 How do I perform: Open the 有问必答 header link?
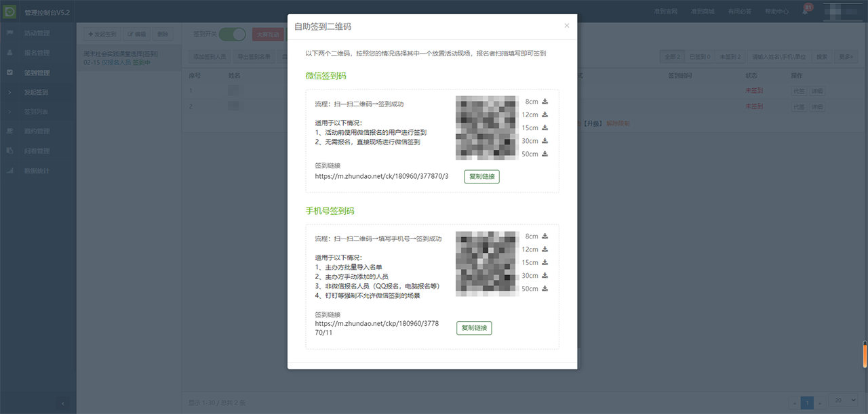pos(740,12)
